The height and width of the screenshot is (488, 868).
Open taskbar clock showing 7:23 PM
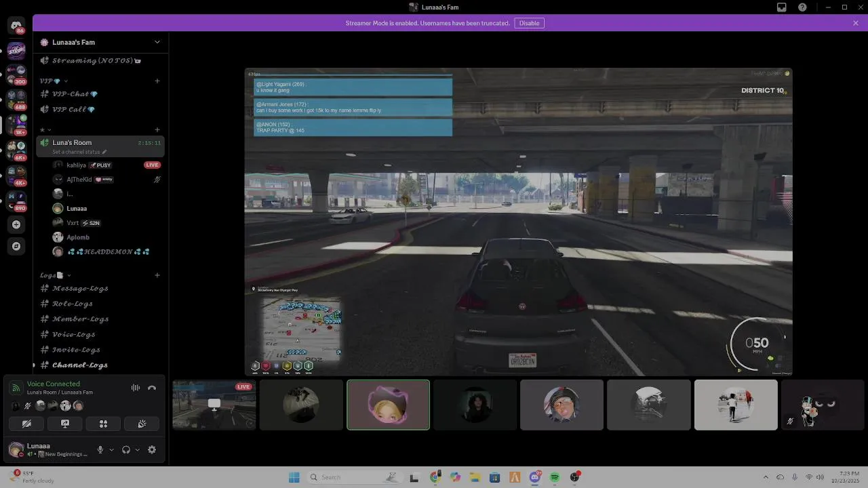pyautogui.click(x=846, y=476)
